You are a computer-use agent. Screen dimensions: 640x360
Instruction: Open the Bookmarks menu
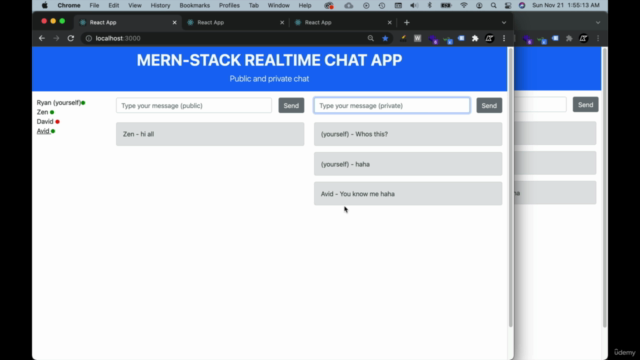pos(195,5)
